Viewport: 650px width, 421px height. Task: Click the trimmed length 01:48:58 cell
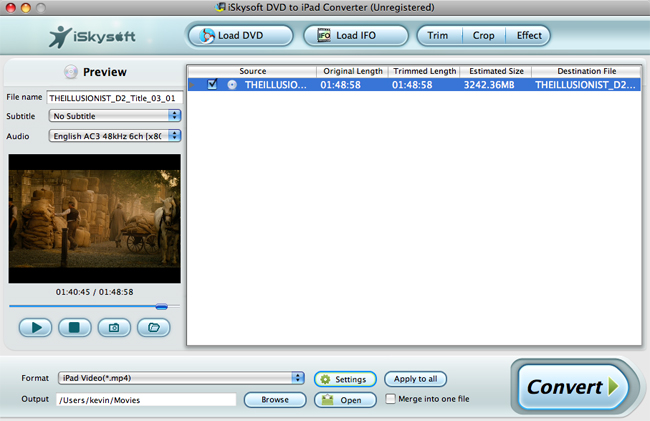tap(412, 85)
